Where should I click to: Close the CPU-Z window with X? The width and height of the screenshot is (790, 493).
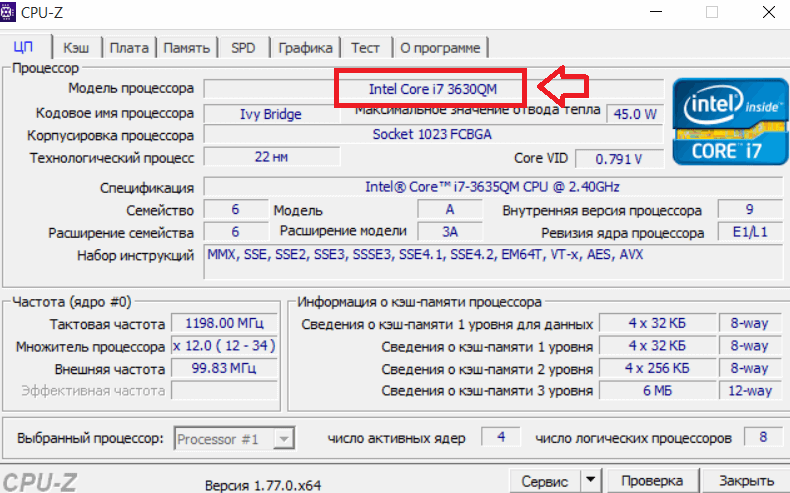768,12
